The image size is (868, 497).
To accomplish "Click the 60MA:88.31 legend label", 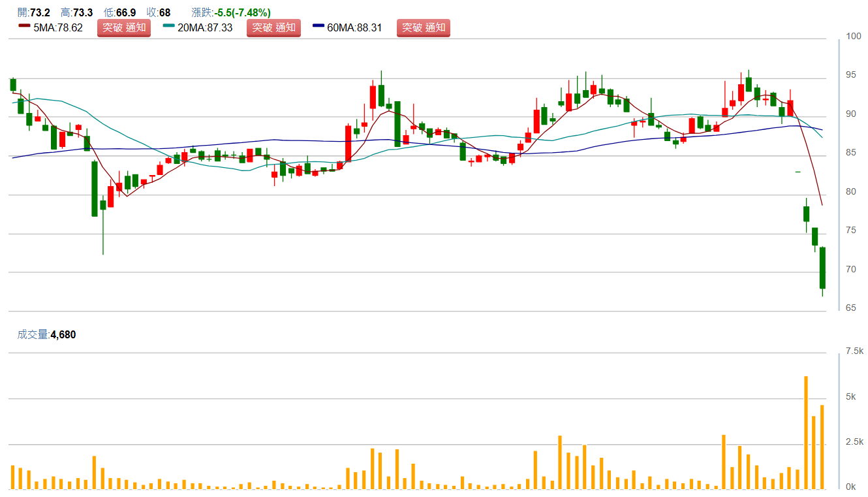I will click(x=354, y=28).
